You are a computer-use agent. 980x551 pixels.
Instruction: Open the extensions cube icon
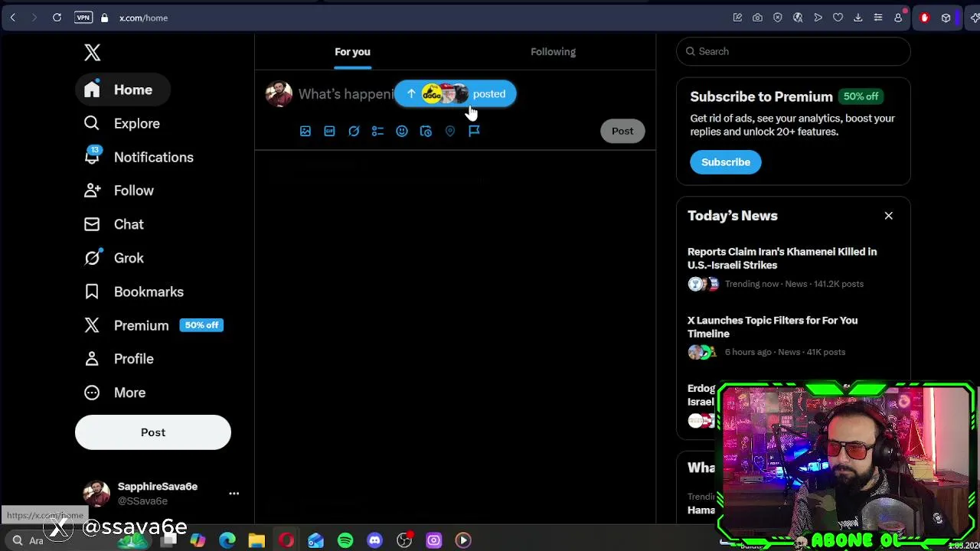click(x=946, y=18)
